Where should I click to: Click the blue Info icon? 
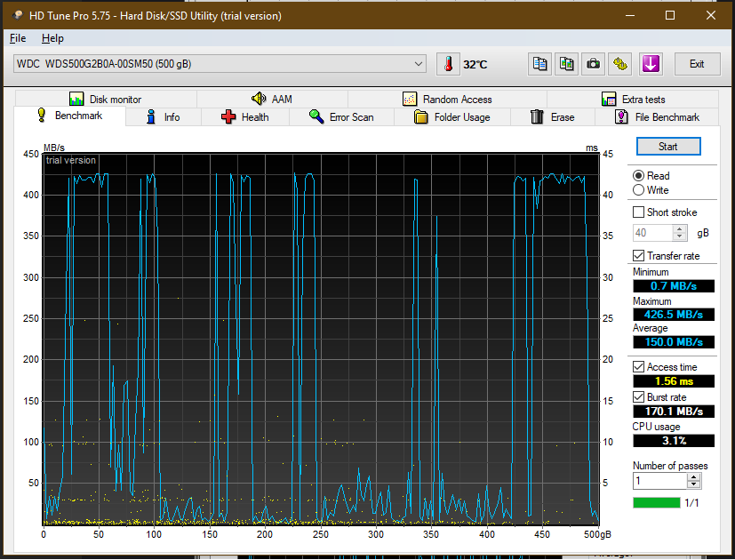[151, 116]
